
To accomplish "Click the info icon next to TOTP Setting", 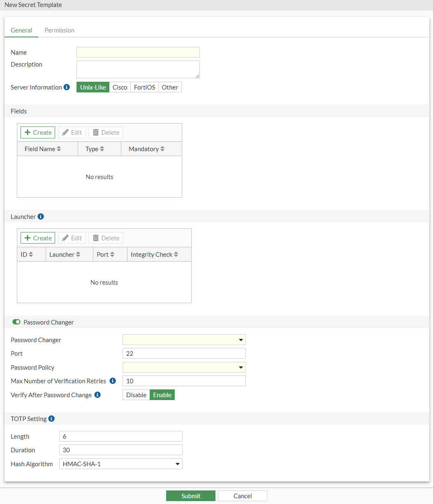I will (51, 419).
